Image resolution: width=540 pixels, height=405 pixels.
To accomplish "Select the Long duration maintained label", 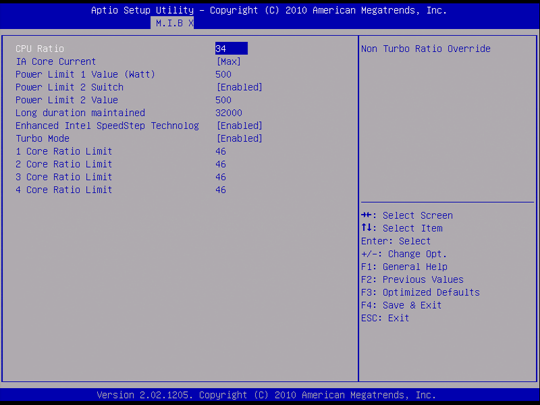I will click(x=80, y=113).
